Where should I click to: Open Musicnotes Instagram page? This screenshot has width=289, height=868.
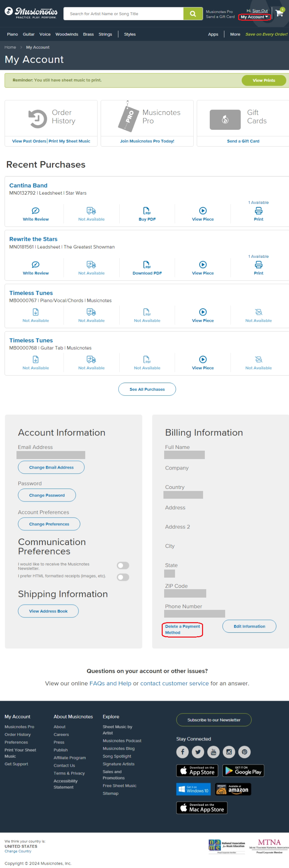[229, 752]
